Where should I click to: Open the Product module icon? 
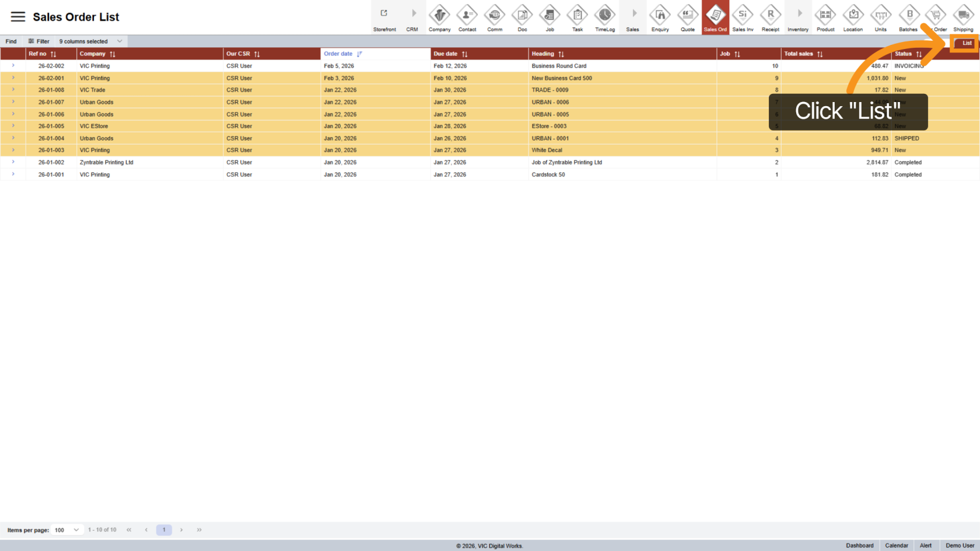(x=825, y=17)
